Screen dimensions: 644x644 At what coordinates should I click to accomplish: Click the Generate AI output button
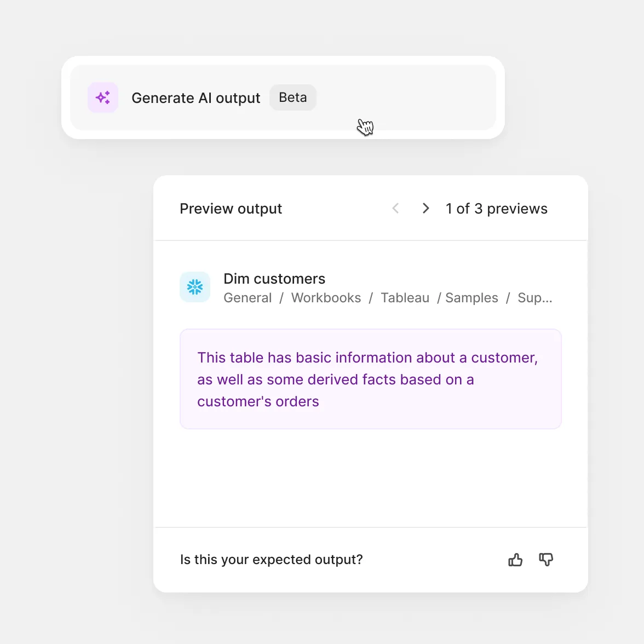(283, 97)
